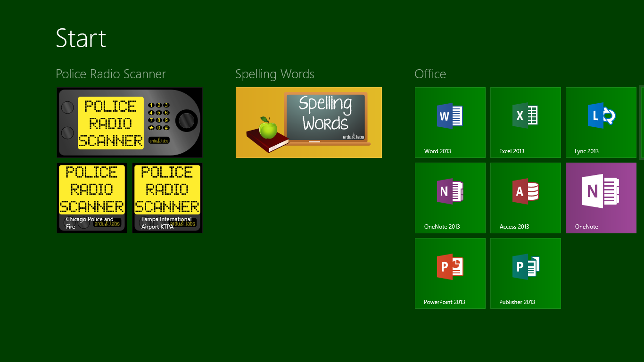Viewport: 644px width, 362px height.
Task: Launch PowerPoint 2013
Action: point(450,273)
